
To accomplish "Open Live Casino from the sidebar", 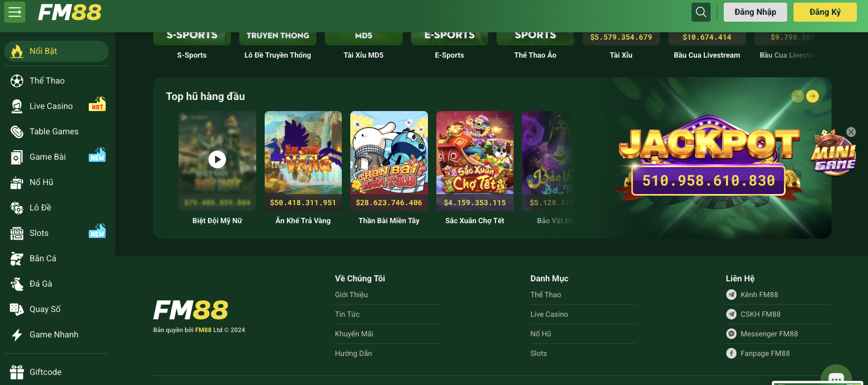I will (51, 106).
